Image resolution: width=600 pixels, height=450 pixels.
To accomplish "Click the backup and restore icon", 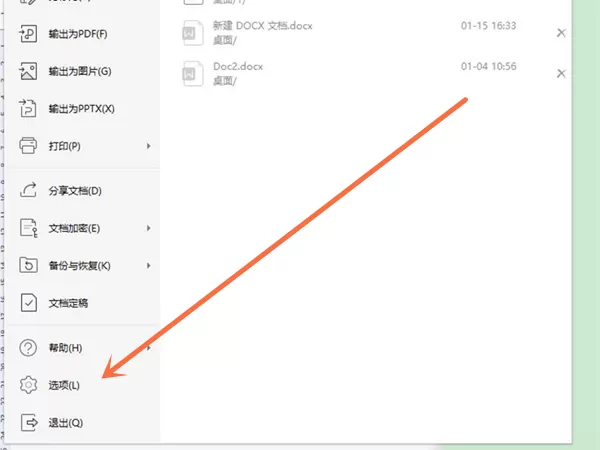I will pos(28,265).
